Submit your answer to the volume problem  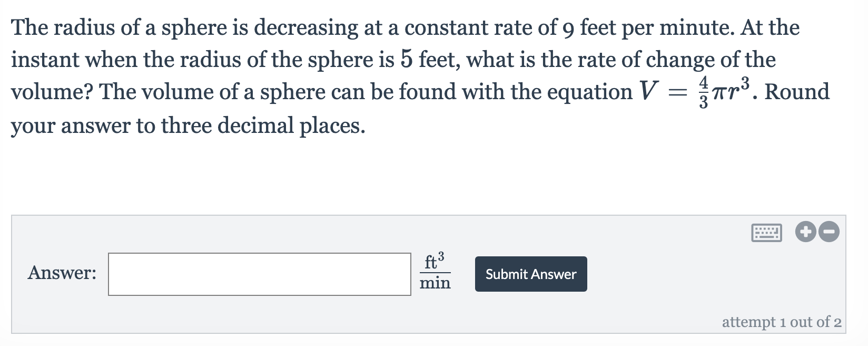pos(530,274)
